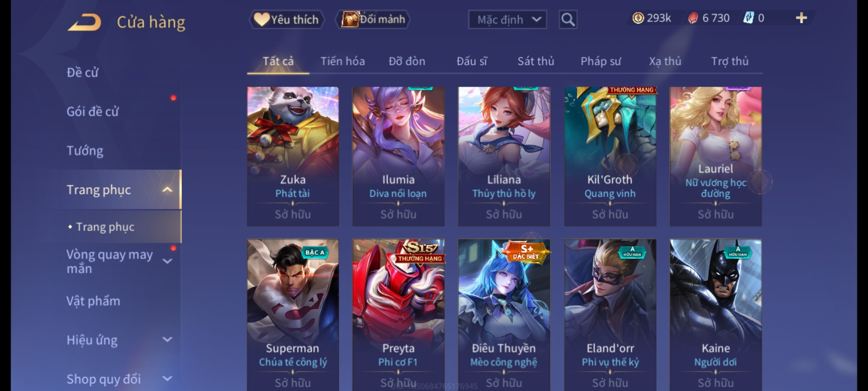This screenshot has height=391, width=868.
Task: Select the Zuka Phát tài skin card
Action: (293, 156)
